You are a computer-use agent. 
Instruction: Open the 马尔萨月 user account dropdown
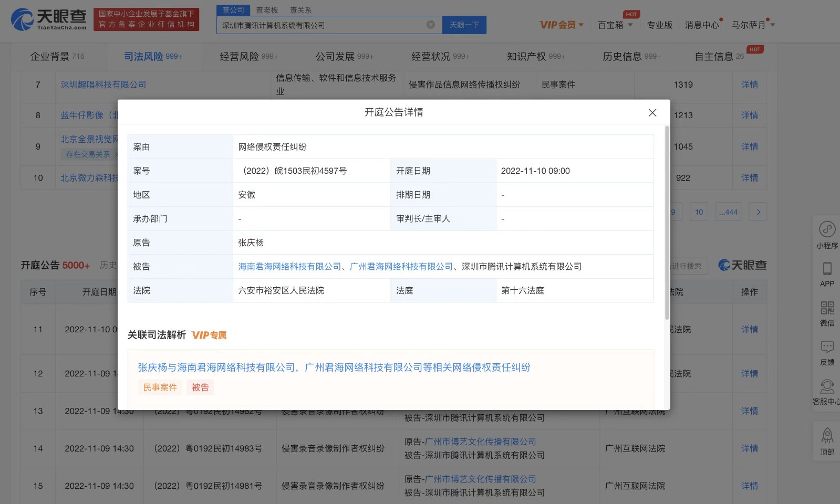(753, 25)
